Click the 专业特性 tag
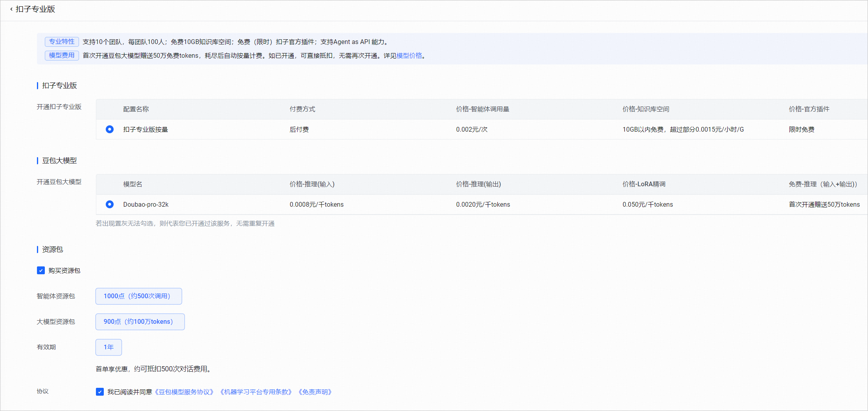This screenshot has width=868, height=411. (62, 42)
